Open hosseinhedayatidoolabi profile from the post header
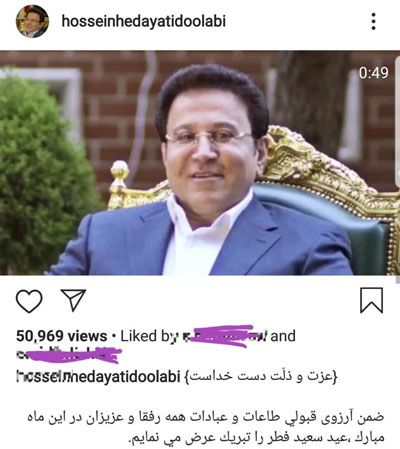This screenshot has height=449, width=400. point(144,21)
